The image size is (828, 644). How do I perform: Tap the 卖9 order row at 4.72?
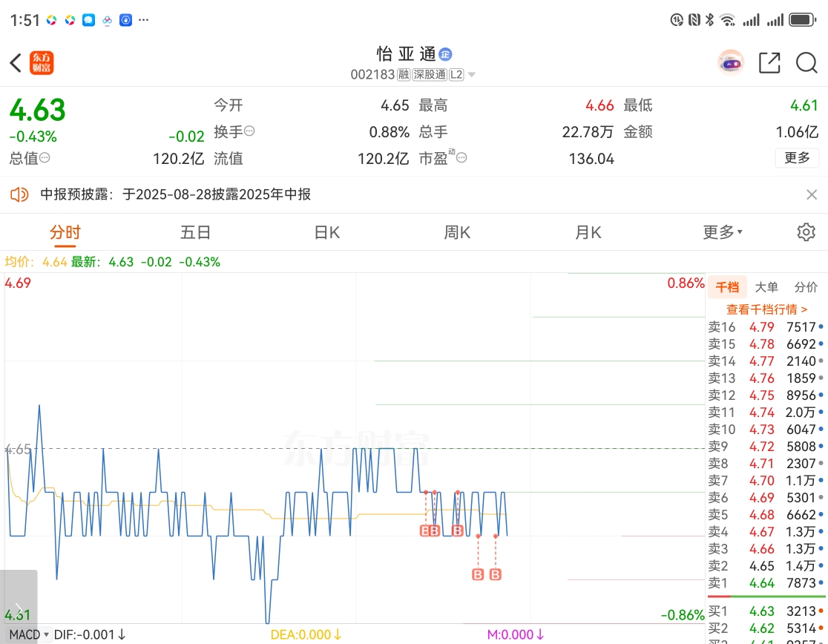point(766,447)
